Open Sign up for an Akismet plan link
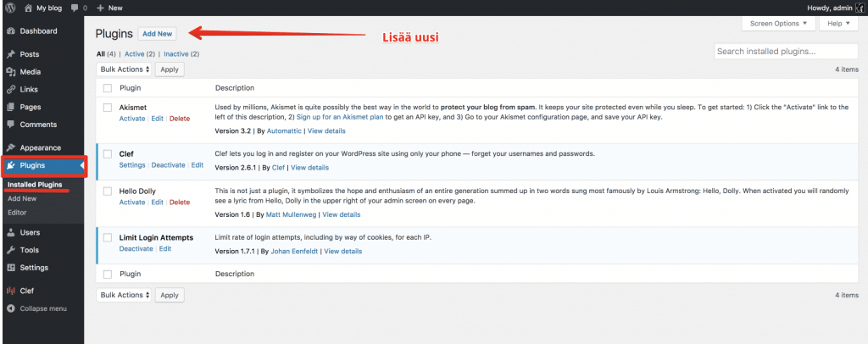Screen dimensions: 868x344 click(x=340, y=118)
